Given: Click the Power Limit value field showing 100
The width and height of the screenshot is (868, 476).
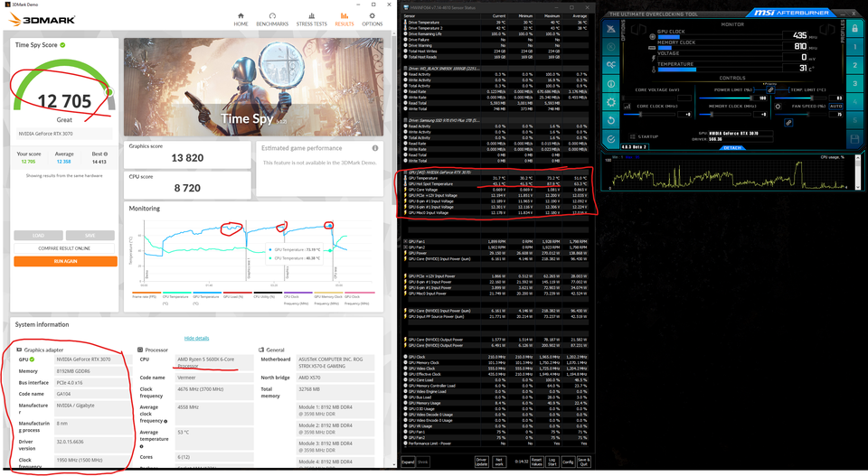Looking at the screenshot, I should (x=760, y=98).
